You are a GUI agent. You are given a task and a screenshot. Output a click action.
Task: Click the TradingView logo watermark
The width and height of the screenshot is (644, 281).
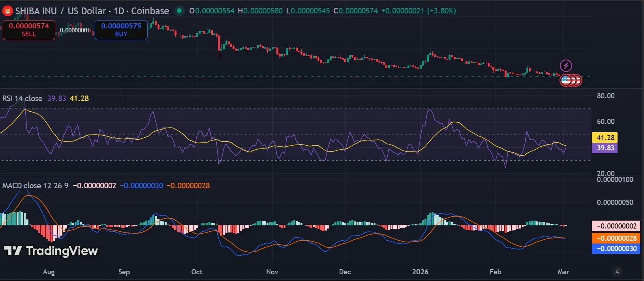click(x=51, y=251)
